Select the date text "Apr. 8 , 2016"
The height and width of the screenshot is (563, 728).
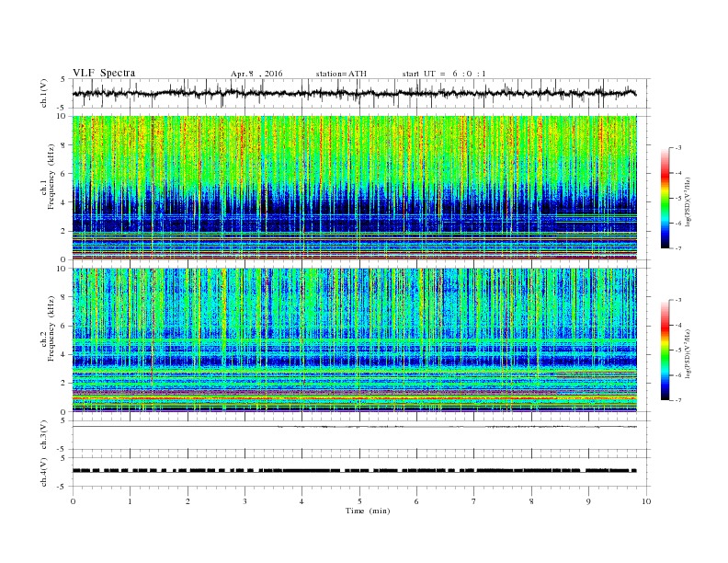[x=256, y=74]
